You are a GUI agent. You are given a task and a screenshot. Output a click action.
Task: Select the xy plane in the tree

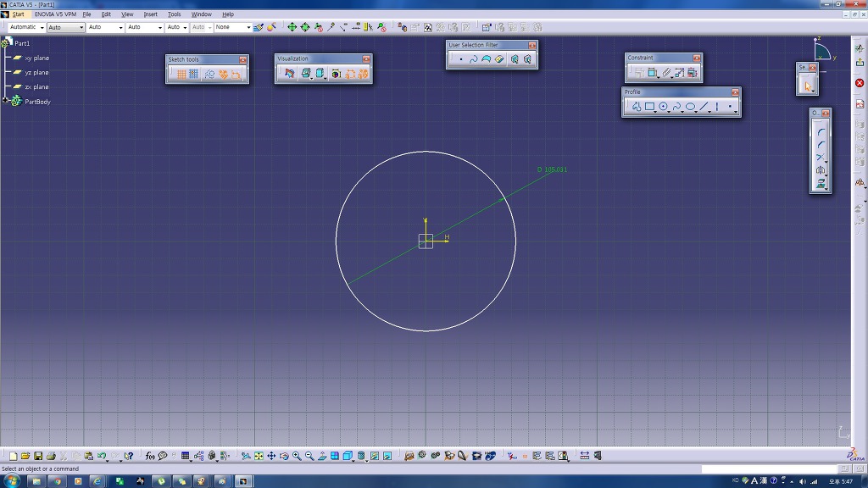[36, 58]
